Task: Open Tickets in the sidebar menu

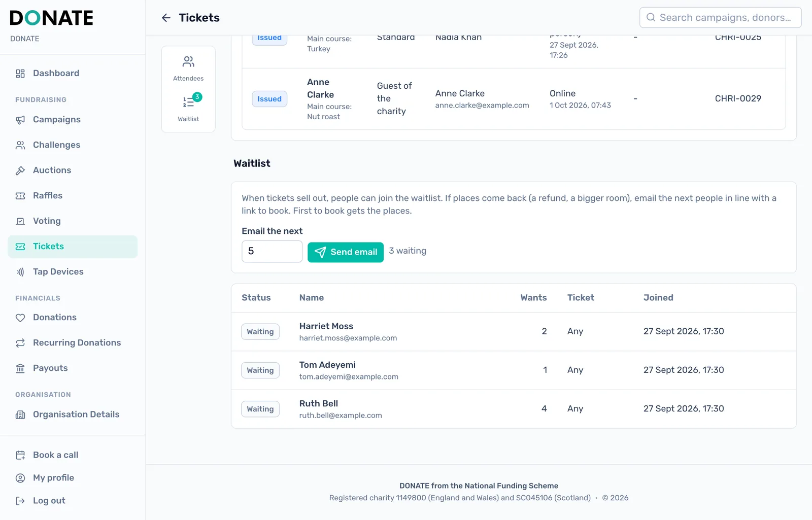Action: tap(73, 247)
